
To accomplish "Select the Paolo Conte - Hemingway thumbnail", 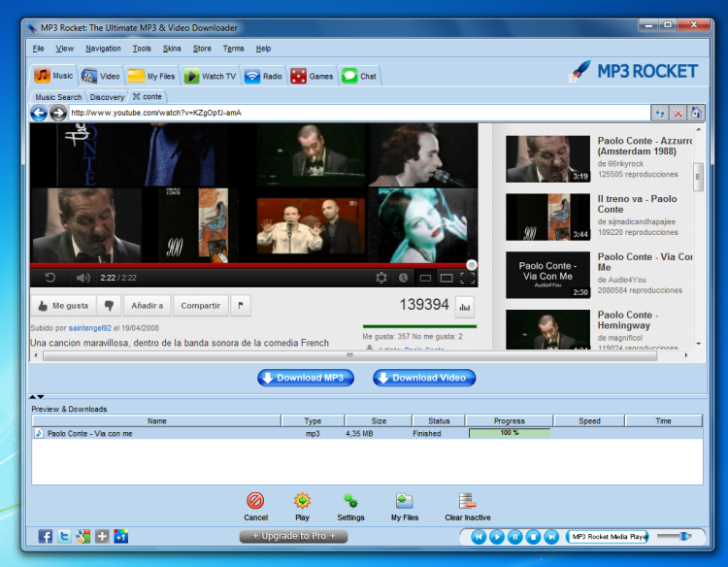I will (547, 330).
